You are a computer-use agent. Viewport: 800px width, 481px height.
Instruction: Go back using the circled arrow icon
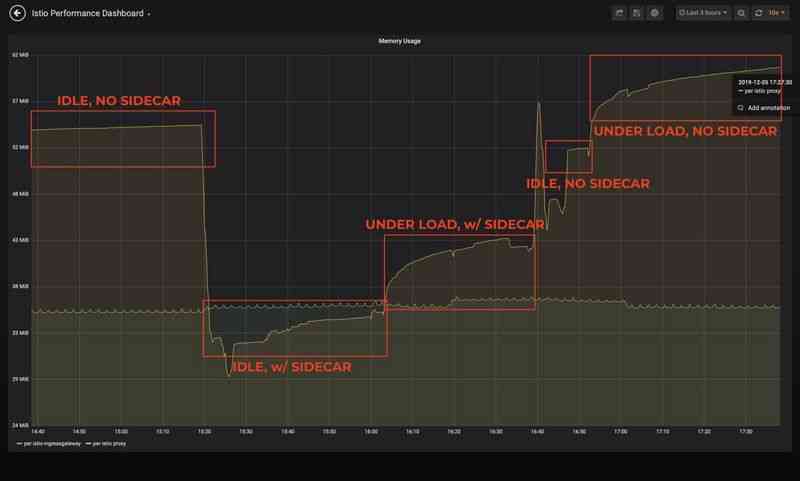[x=17, y=13]
